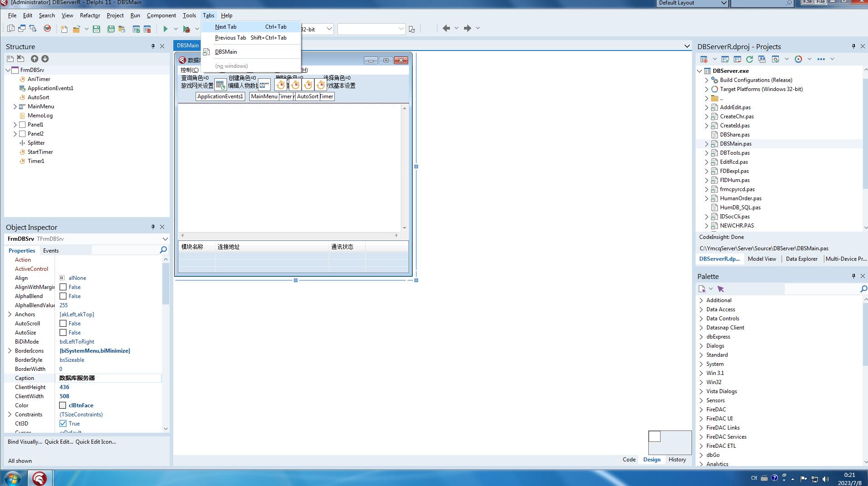Image resolution: width=868 pixels, height=486 pixels.
Task: Click the Add file to project icon
Action: 136,29
